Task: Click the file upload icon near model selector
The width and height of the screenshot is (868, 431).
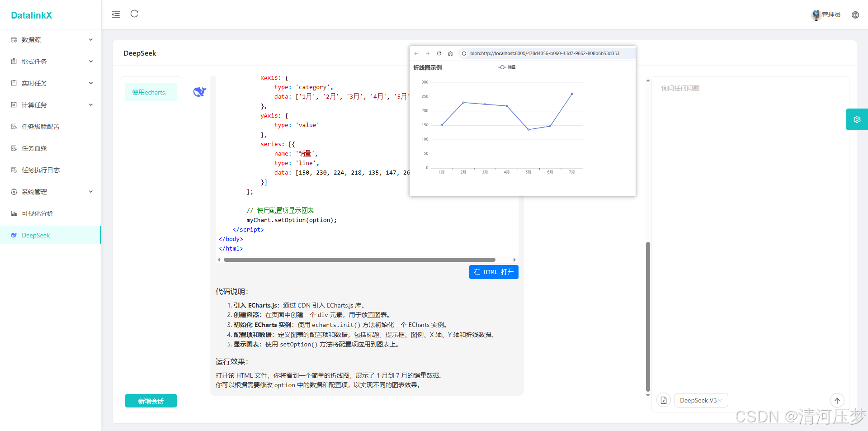Action: 663,400
